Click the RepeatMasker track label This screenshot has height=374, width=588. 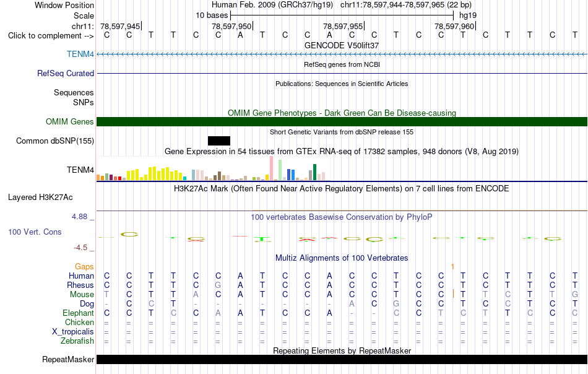tap(68, 359)
